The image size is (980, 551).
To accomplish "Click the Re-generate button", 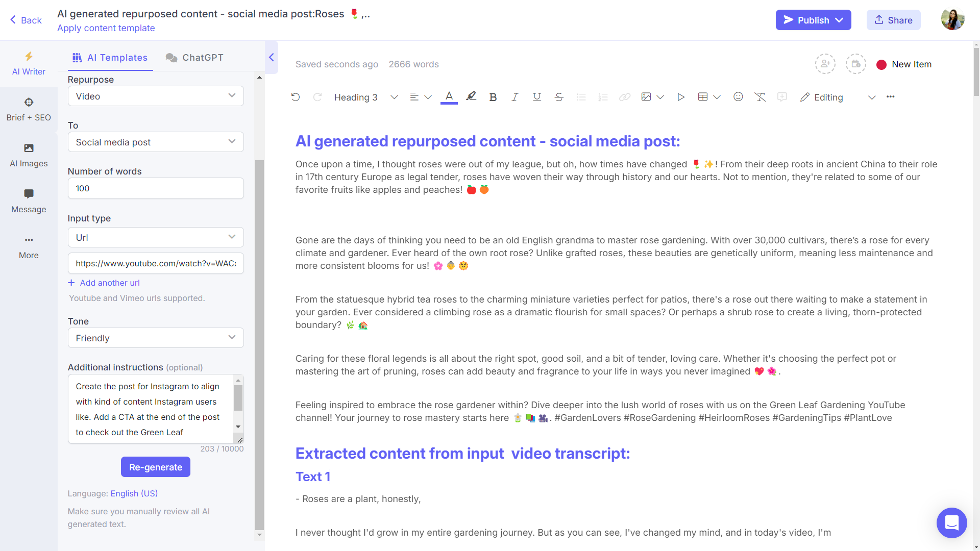I will tap(156, 467).
